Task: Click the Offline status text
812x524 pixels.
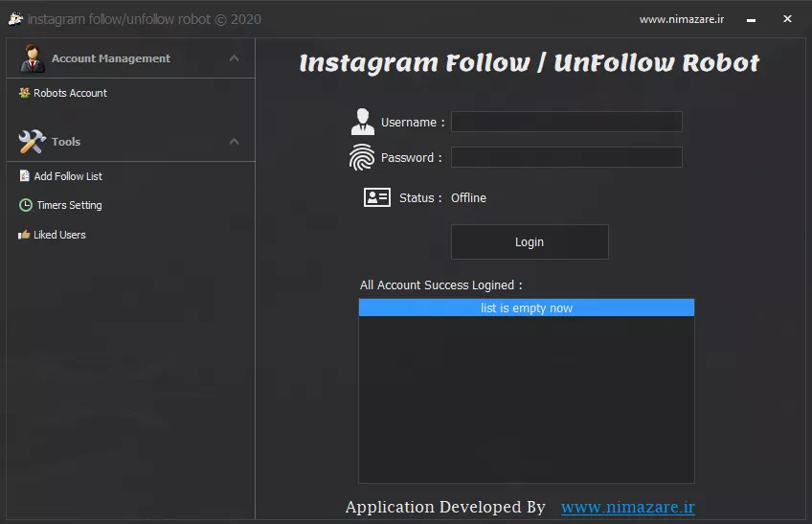Action: 468,198
